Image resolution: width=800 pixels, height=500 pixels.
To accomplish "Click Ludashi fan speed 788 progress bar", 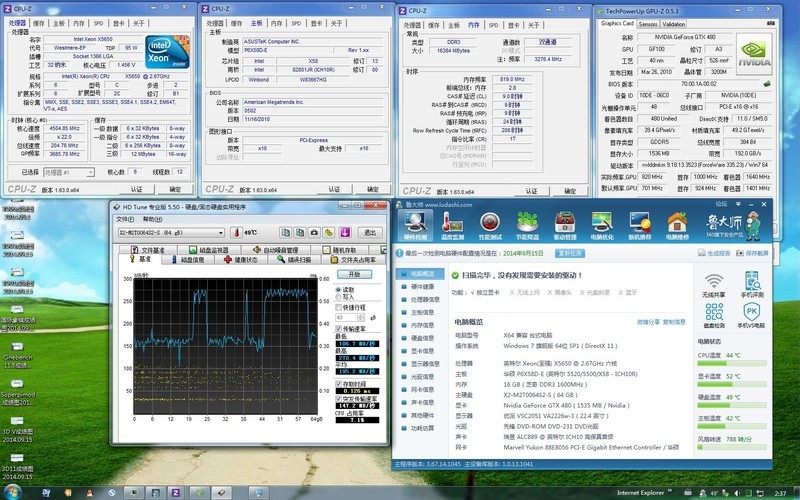I will click(732, 447).
